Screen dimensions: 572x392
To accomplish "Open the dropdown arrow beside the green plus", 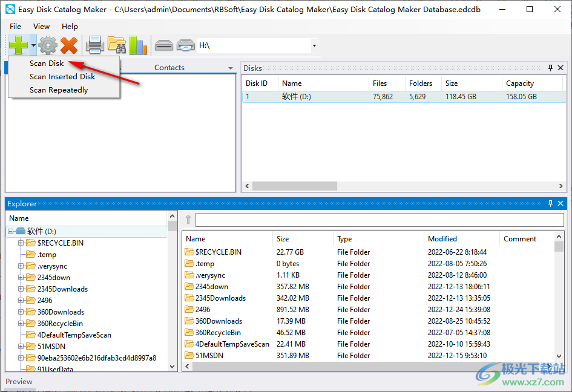I will click(33, 45).
